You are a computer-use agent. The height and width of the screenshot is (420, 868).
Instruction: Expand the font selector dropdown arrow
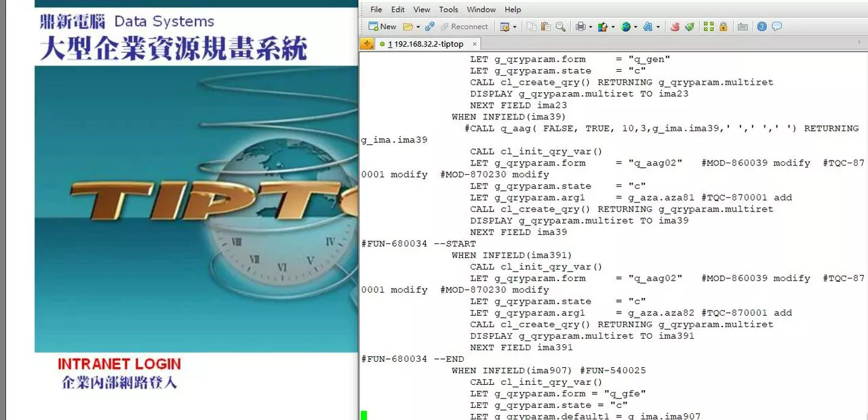point(658,26)
